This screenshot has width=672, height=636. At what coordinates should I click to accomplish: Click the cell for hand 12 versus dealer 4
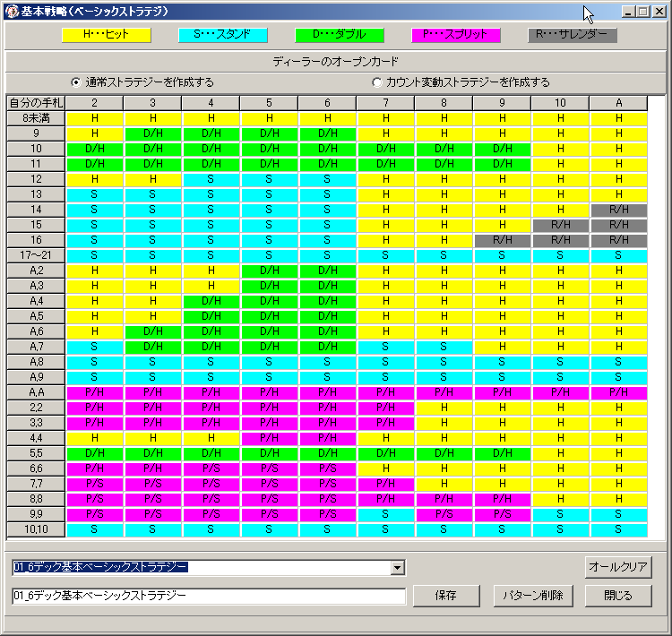coord(211,179)
